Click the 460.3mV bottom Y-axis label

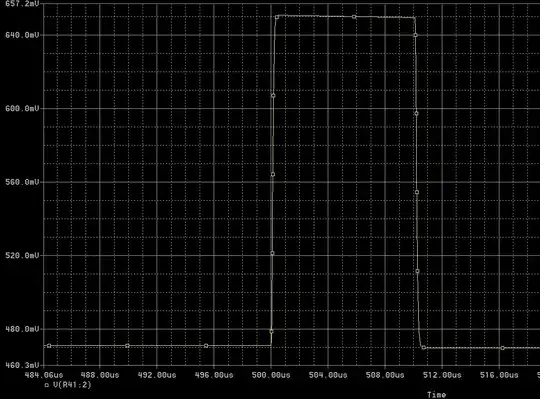pos(22,365)
